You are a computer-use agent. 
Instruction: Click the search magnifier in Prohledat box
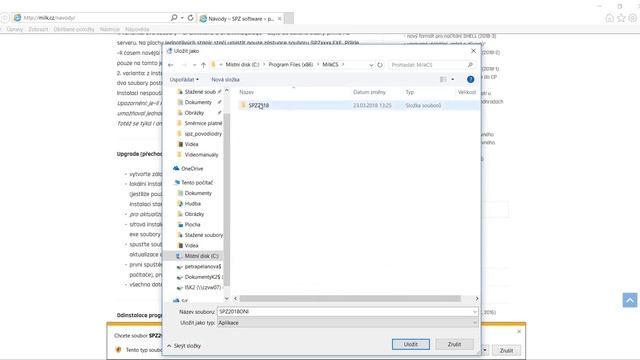(x=470, y=65)
